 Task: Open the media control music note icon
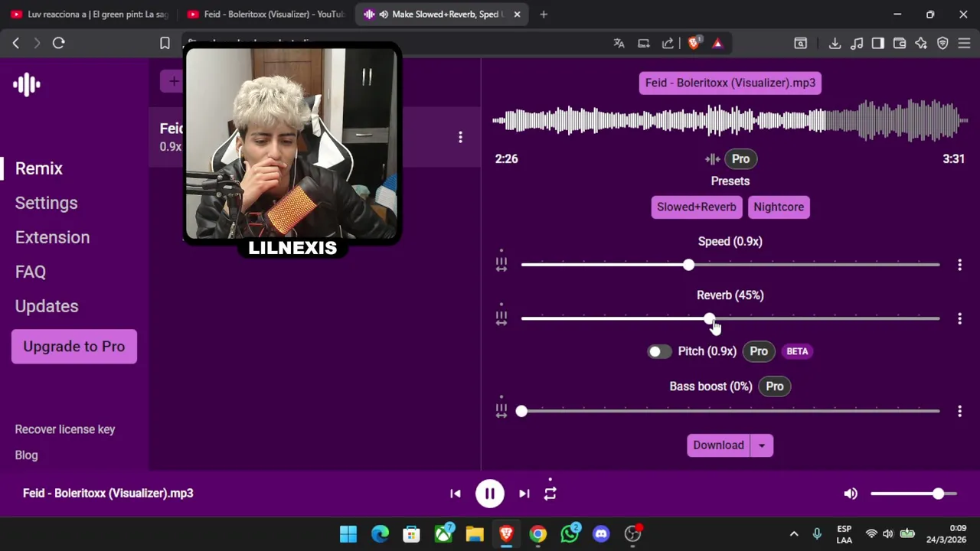coord(857,44)
